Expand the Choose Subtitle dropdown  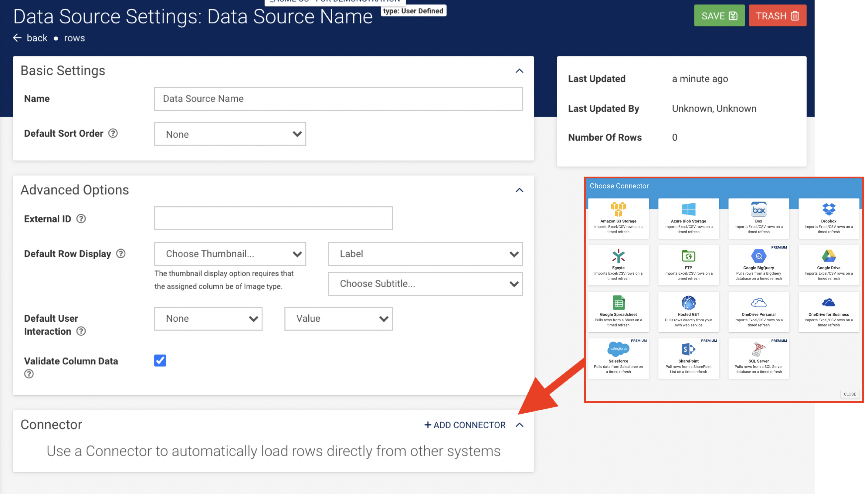(x=425, y=284)
